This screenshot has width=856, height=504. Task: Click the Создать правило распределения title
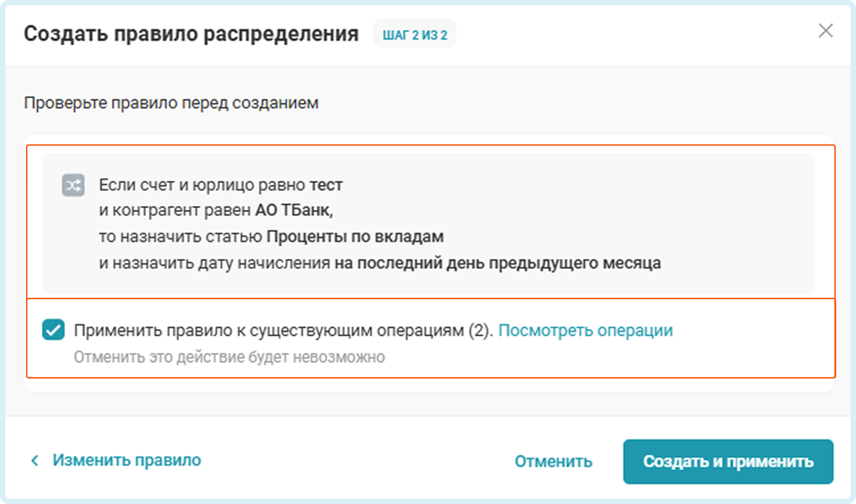(191, 34)
